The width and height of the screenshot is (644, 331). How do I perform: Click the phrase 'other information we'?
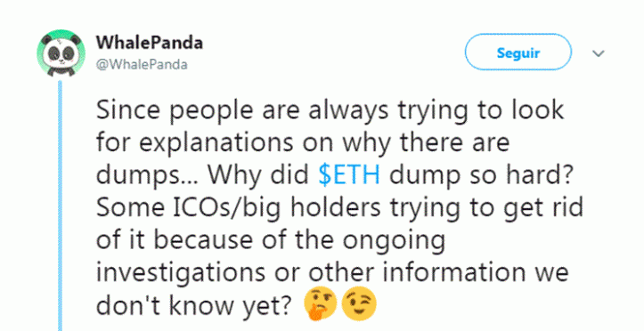pos(438,272)
